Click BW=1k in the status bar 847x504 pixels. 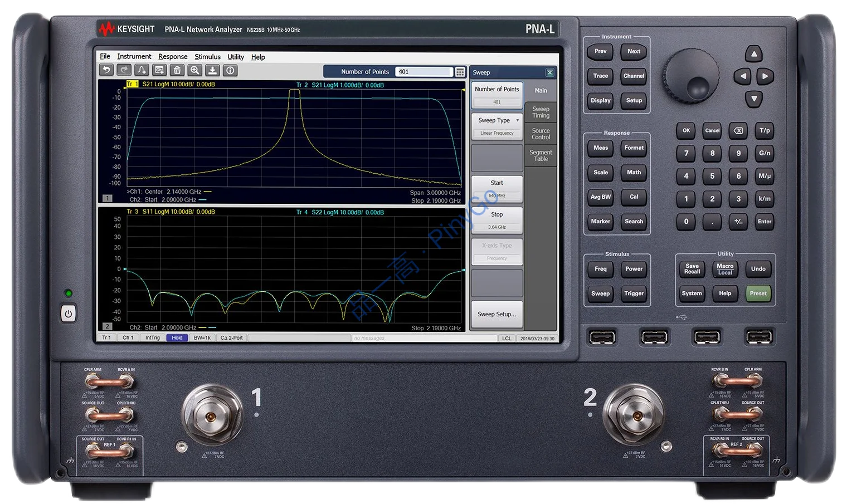pos(202,337)
